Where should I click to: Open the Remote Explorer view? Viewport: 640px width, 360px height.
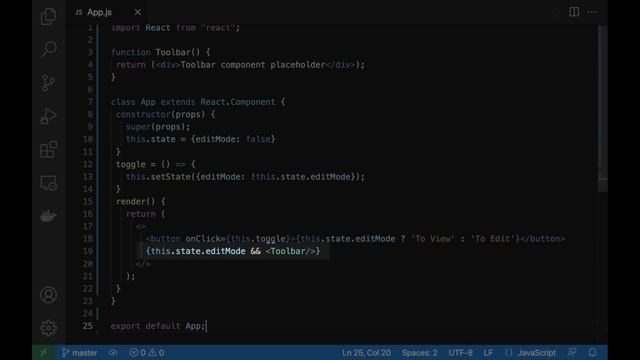[x=49, y=183]
